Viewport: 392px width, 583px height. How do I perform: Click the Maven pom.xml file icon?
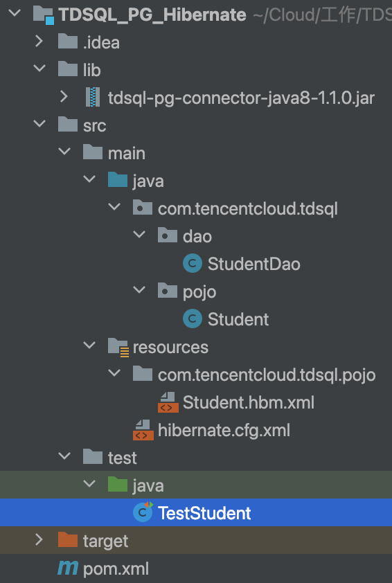pos(68,568)
